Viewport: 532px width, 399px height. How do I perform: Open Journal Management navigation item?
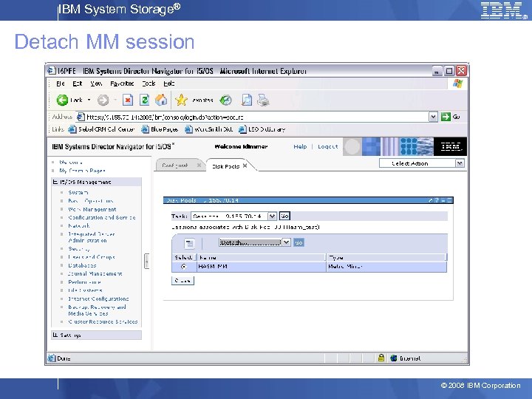95,273
